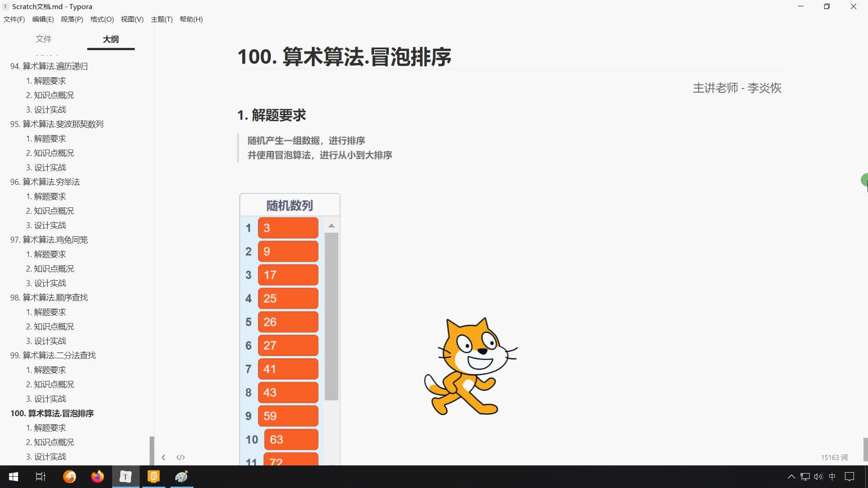The width and height of the screenshot is (868, 488).
Task: Click list value 59 in row 9
Action: 288,416
